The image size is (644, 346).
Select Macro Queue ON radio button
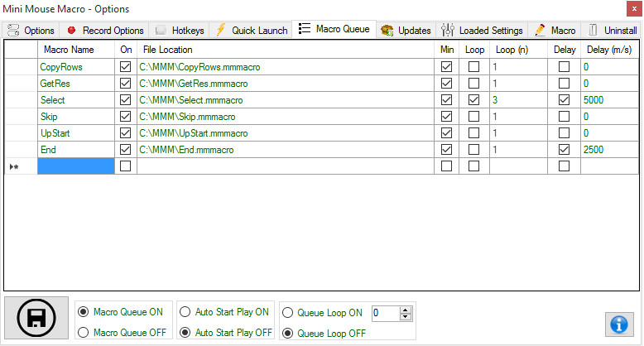pyautogui.click(x=84, y=312)
